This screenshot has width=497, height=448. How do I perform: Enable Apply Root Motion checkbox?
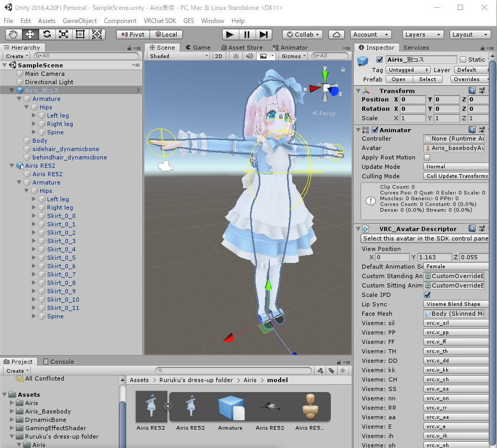tap(427, 157)
